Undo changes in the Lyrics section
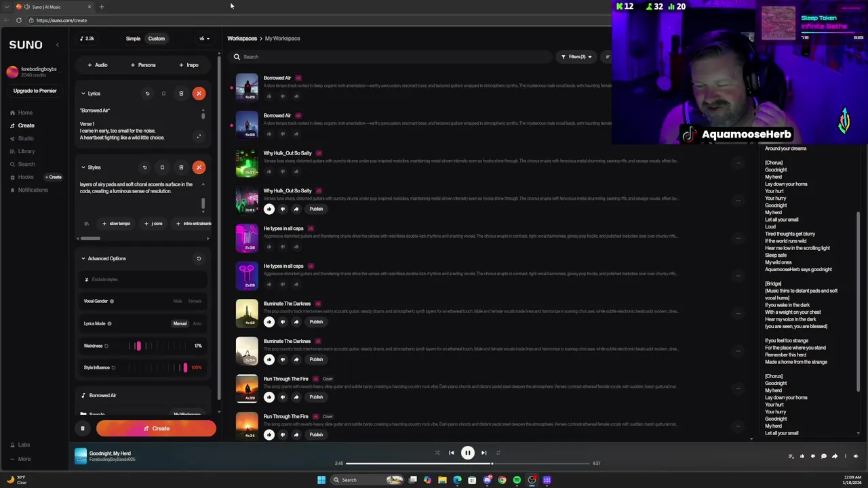The image size is (868, 488). pos(147,94)
